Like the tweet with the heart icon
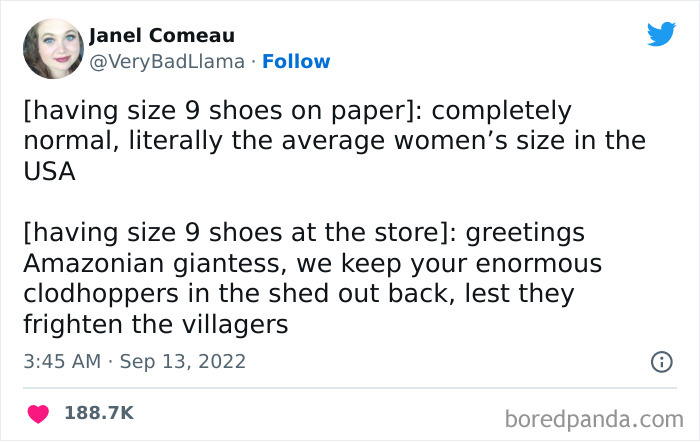 coord(38,412)
